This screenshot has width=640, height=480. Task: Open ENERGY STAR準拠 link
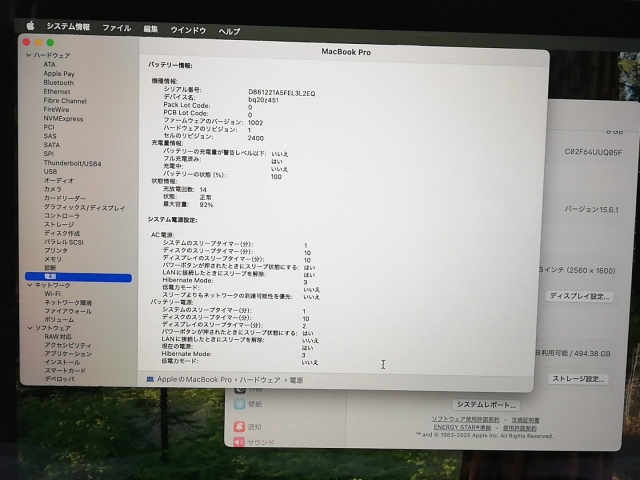tap(462, 427)
